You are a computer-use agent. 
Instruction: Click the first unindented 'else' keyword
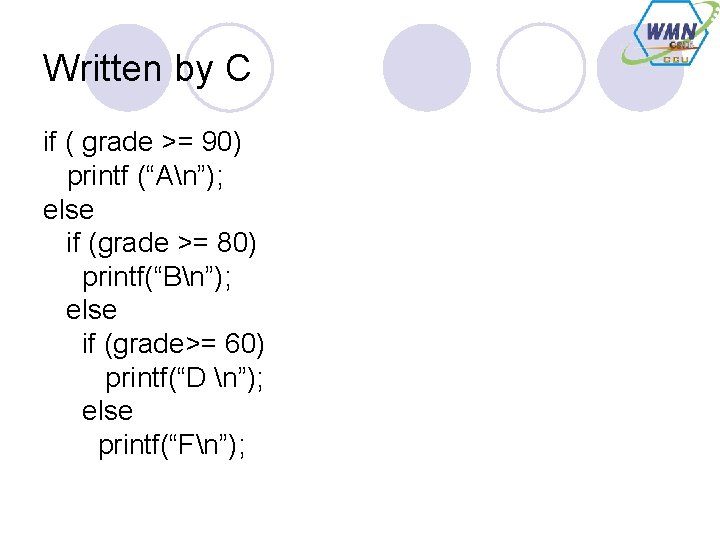coord(68,210)
